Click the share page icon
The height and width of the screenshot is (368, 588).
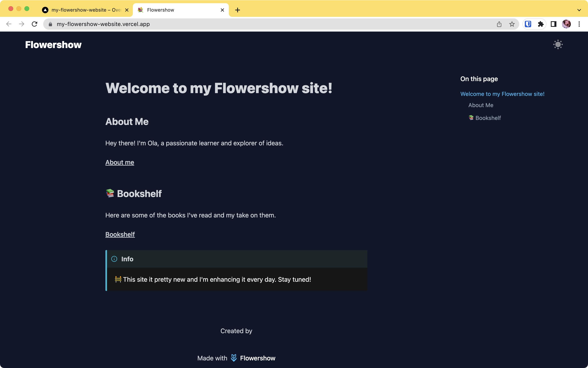point(499,24)
